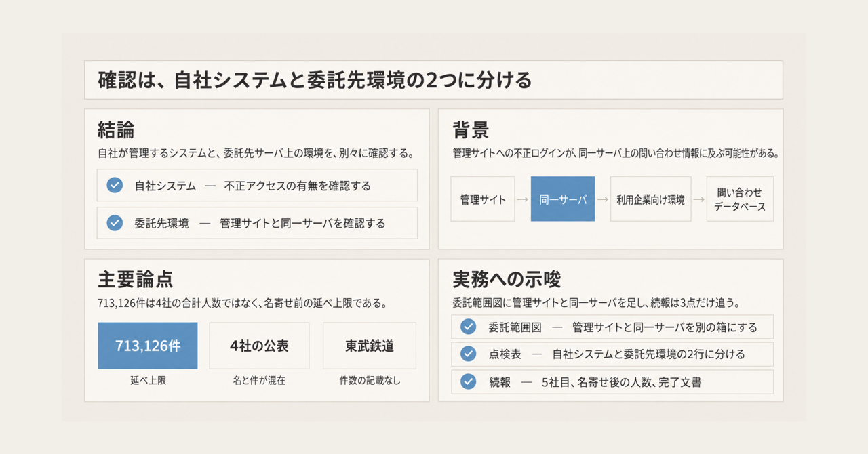868x454 pixels.
Task: Click the 東武鉄道 tile
Action: [370, 346]
